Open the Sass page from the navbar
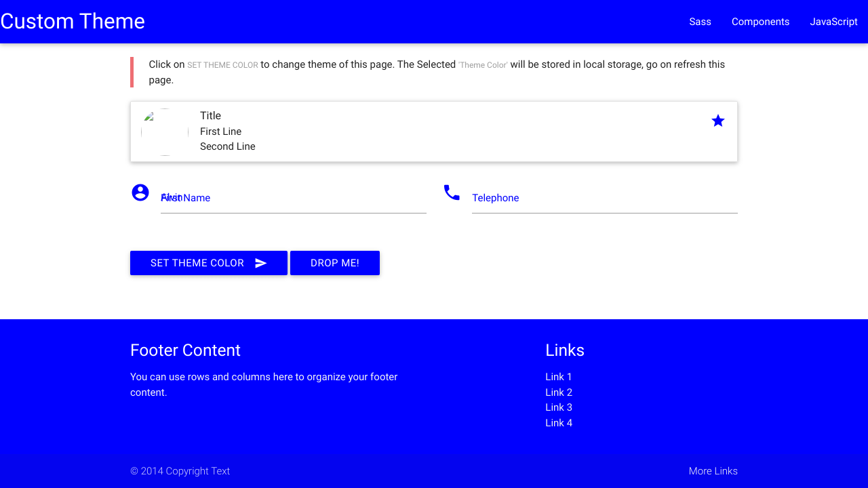 700,21
